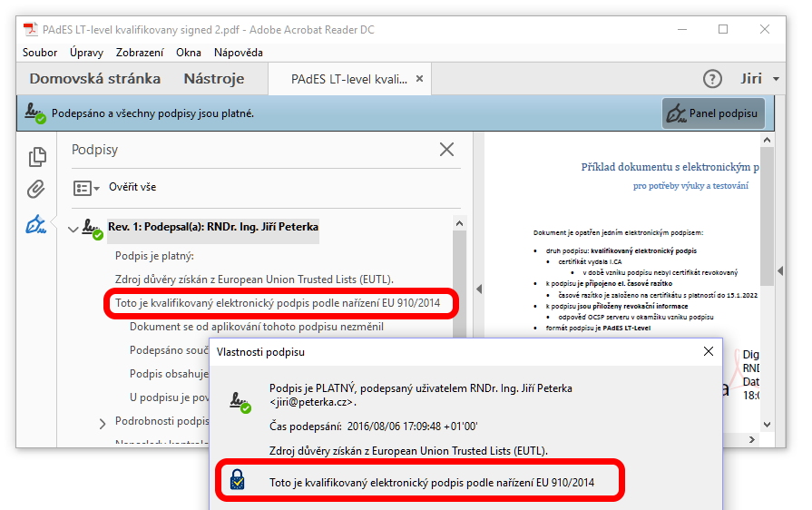Maximize the Acrobat Reader window
Image resolution: width=812 pixels, height=510 pixels.
pos(723,30)
